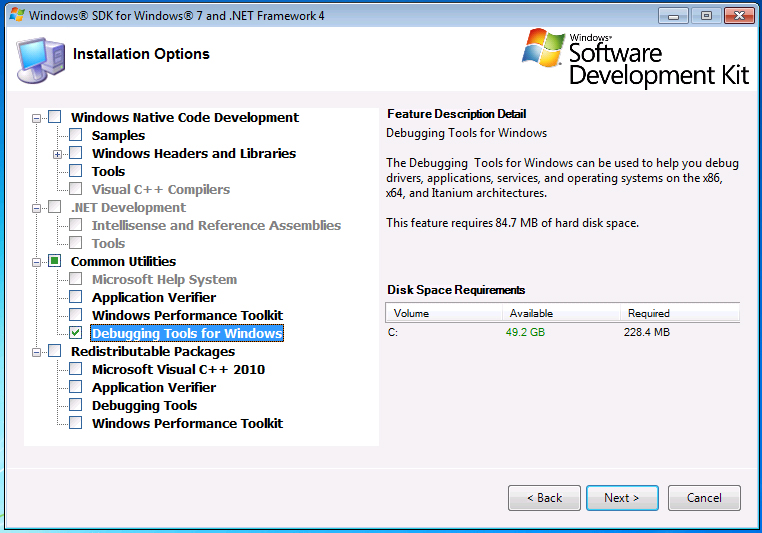This screenshot has height=533, width=762.
Task: Select the Intellisense and Reference Assemblies item
Action: (216, 225)
